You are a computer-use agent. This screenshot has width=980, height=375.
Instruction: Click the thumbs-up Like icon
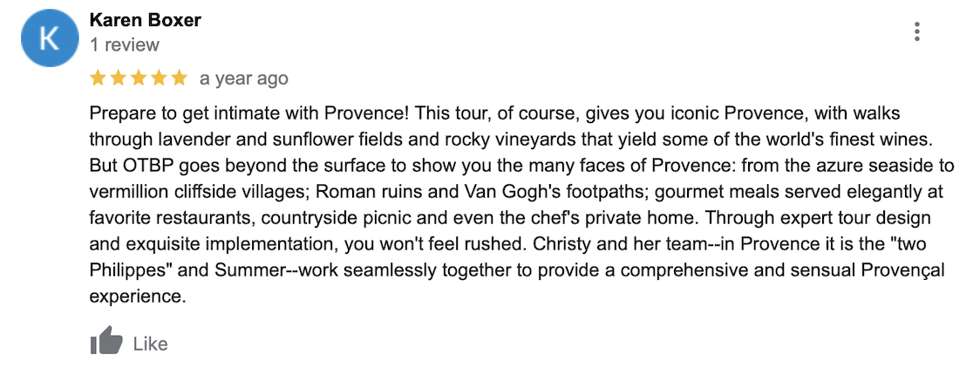tap(106, 341)
